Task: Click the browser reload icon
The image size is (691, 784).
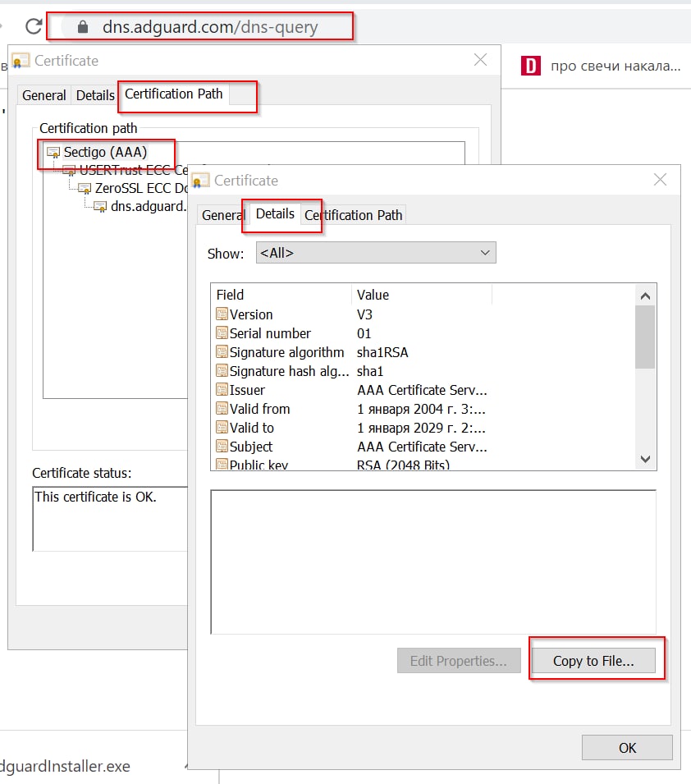Action: [x=34, y=26]
